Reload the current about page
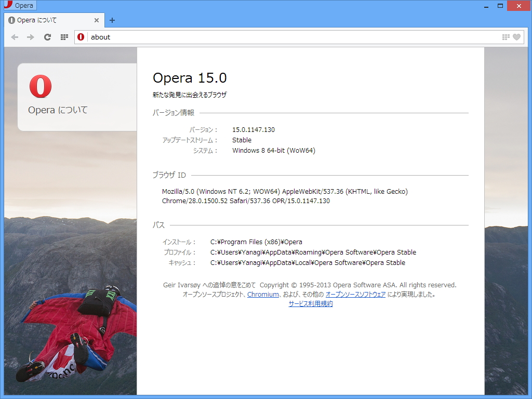The image size is (532, 399). [x=47, y=37]
